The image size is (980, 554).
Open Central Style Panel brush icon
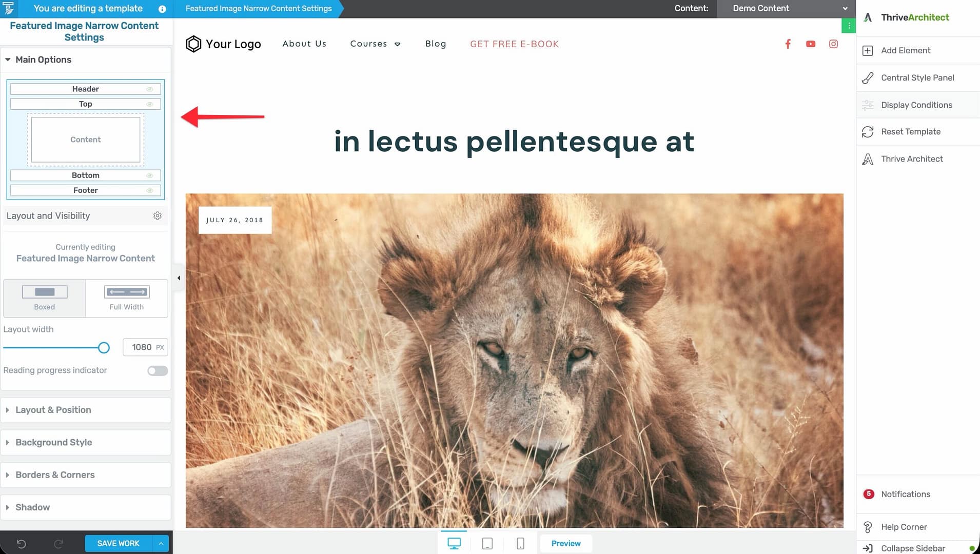868,77
